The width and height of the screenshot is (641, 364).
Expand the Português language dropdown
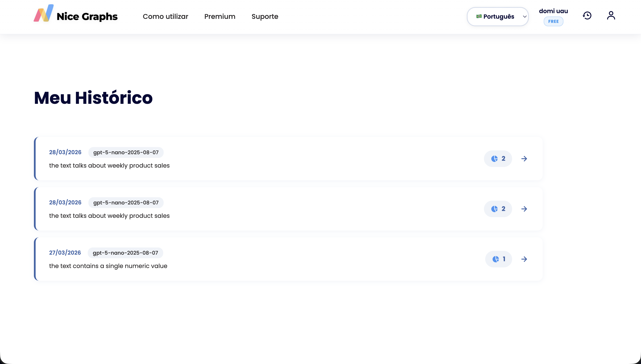tap(498, 17)
